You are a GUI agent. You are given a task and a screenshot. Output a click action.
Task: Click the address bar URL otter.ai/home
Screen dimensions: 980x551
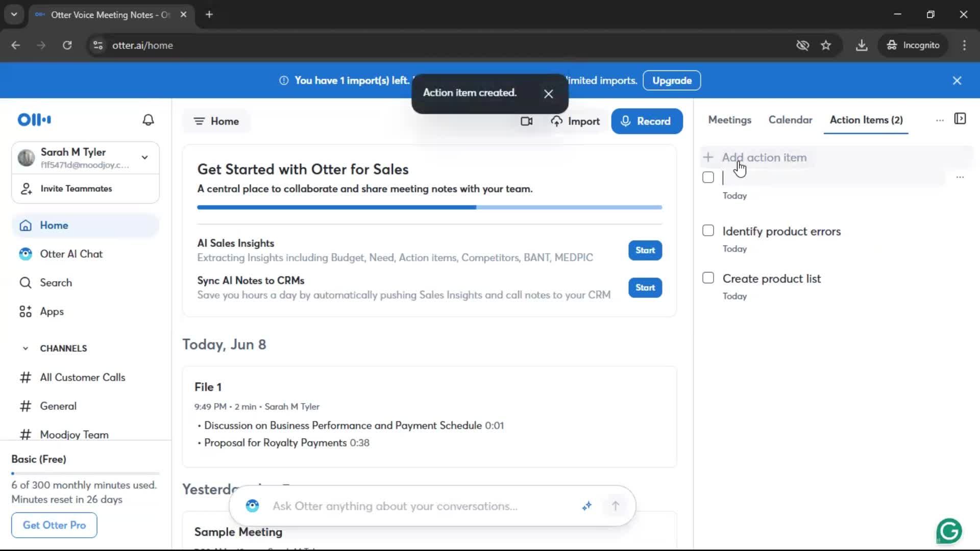142,45
